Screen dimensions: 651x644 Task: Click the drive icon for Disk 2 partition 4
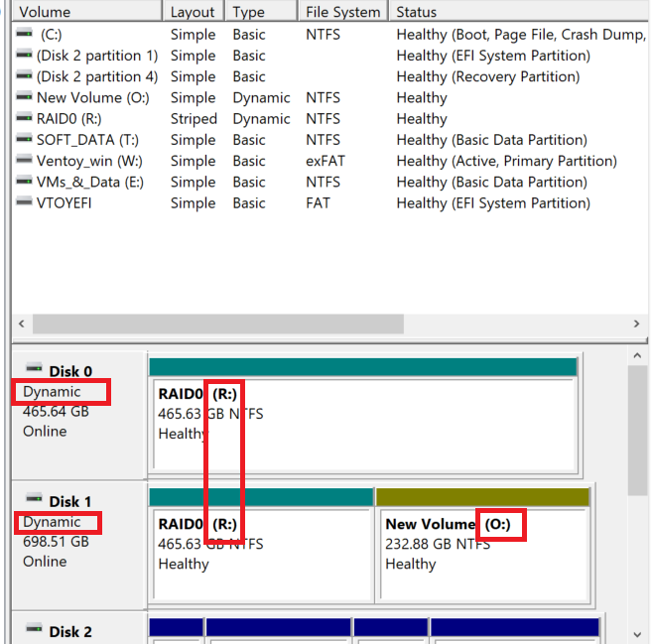click(24, 75)
